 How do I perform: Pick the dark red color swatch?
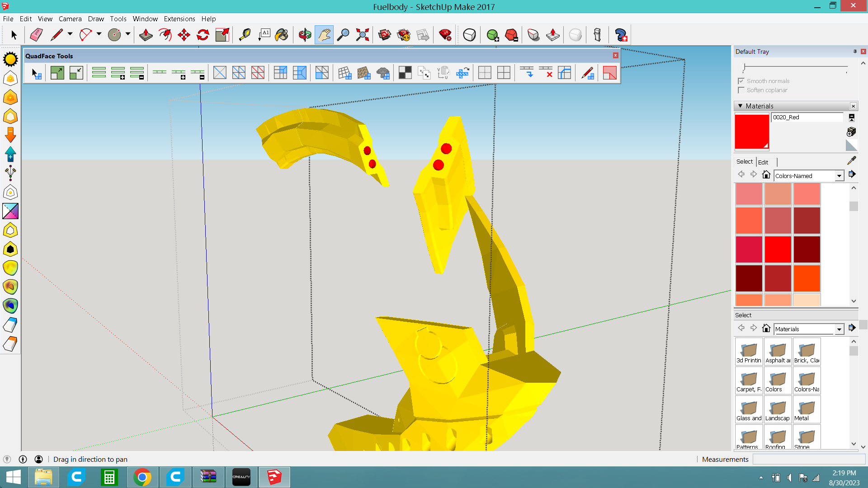[807, 249]
